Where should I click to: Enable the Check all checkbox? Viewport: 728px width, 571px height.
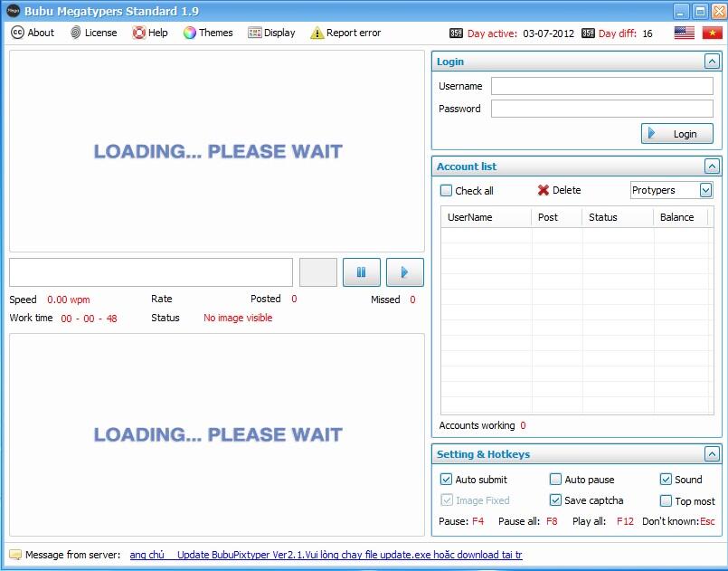(445, 190)
